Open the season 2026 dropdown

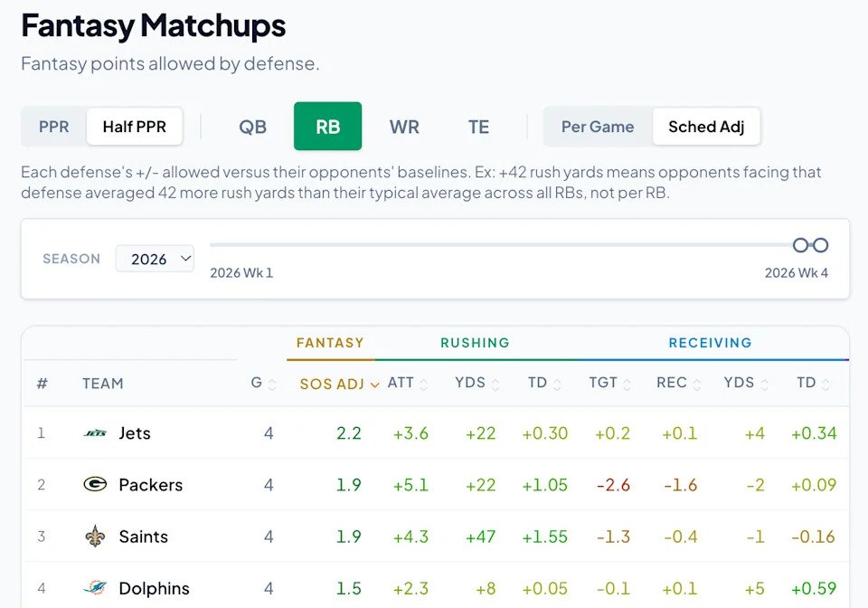click(x=155, y=259)
